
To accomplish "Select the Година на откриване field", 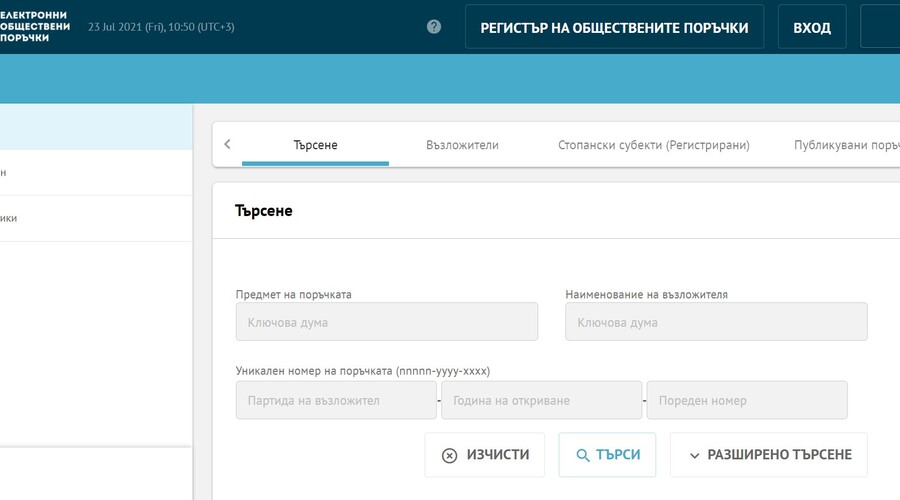I will [541, 400].
